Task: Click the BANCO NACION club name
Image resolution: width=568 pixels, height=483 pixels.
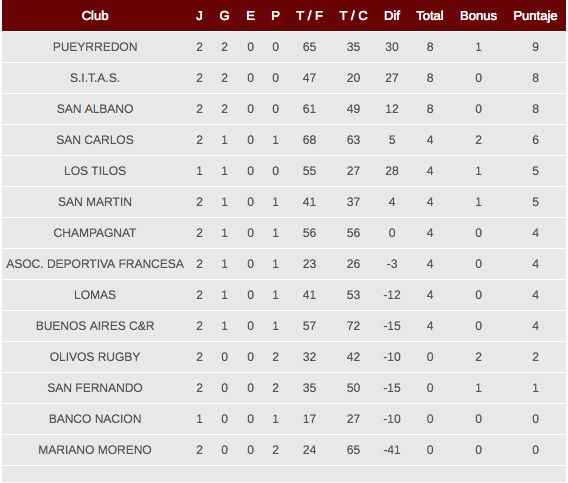Action: click(x=95, y=419)
